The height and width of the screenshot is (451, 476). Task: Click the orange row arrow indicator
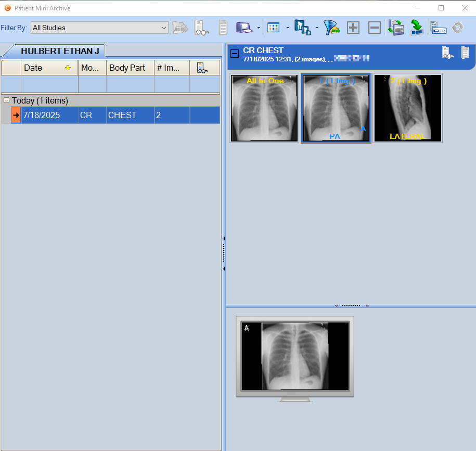coord(16,115)
